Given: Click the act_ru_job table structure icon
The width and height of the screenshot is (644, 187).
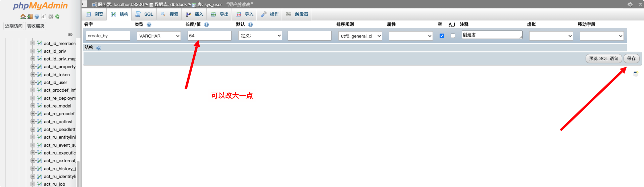Looking at the screenshot, I should coord(39,184).
